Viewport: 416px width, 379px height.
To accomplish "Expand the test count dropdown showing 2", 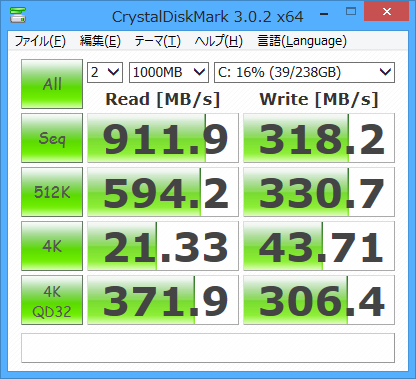I will click(x=105, y=72).
